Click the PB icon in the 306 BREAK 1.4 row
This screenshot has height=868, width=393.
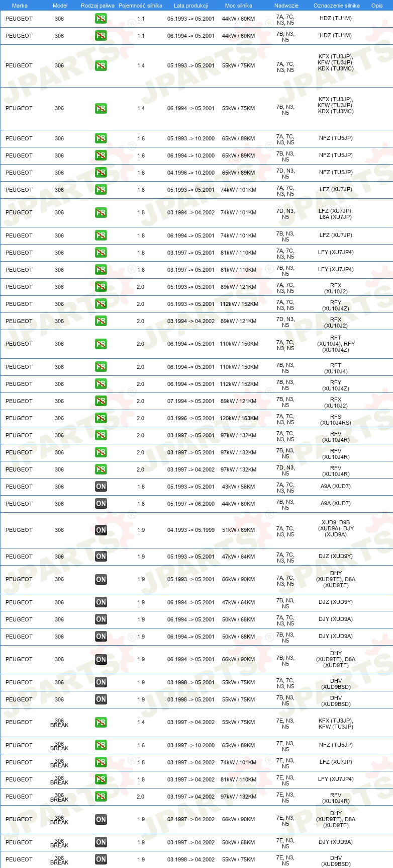pos(101,722)
